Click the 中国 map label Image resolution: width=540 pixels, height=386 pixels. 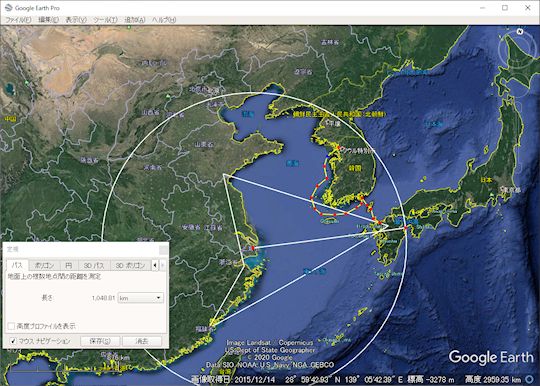tap(10, 119)
